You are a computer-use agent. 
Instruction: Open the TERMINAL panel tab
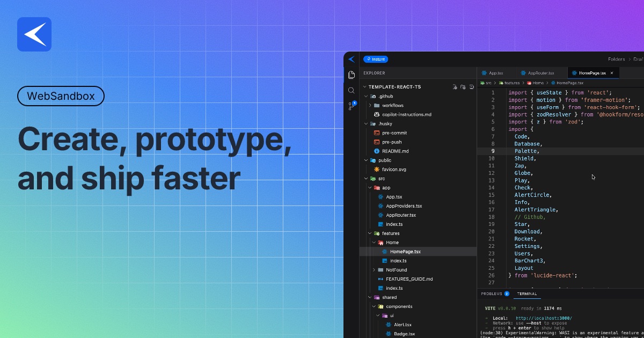[526, 294]
